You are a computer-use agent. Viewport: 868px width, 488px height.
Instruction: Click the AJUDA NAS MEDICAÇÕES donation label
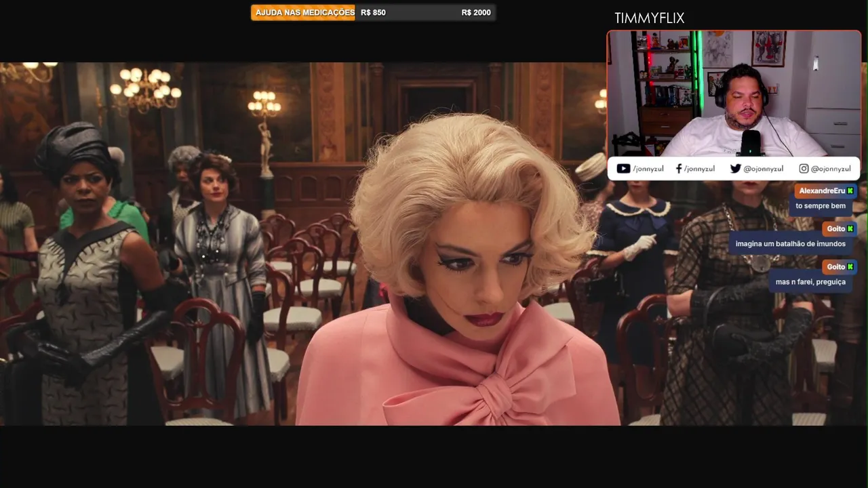click(x=305, y=12)
